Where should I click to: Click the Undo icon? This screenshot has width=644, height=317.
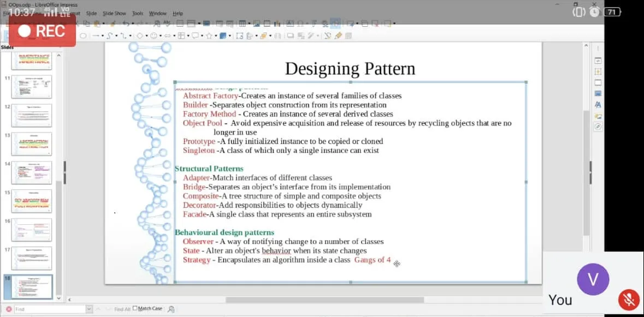126,24
